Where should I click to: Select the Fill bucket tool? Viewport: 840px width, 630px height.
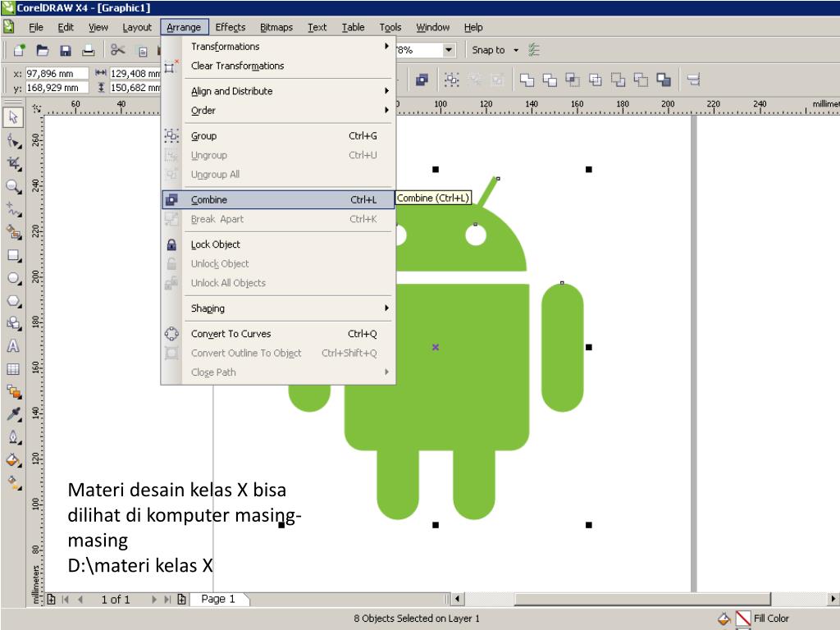coord(13,459)
